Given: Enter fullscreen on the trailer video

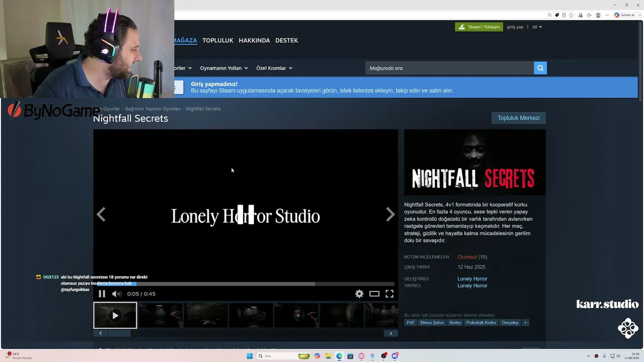Looking at the screenshot, I should 389,294.
